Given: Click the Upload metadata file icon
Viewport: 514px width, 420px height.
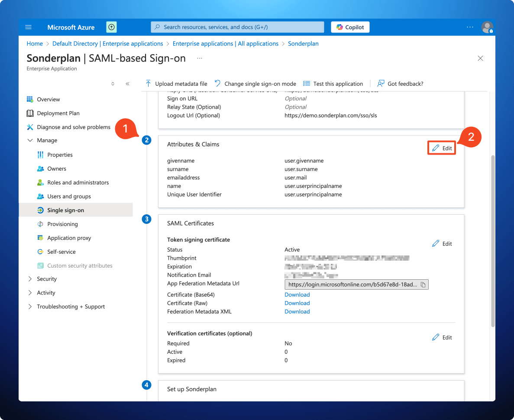Looking at the screenshot, I should coord(149,83).
